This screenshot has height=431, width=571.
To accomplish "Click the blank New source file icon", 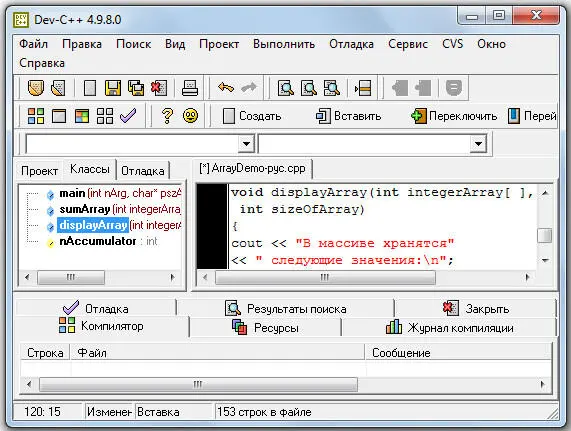I will tap(90, 88).
